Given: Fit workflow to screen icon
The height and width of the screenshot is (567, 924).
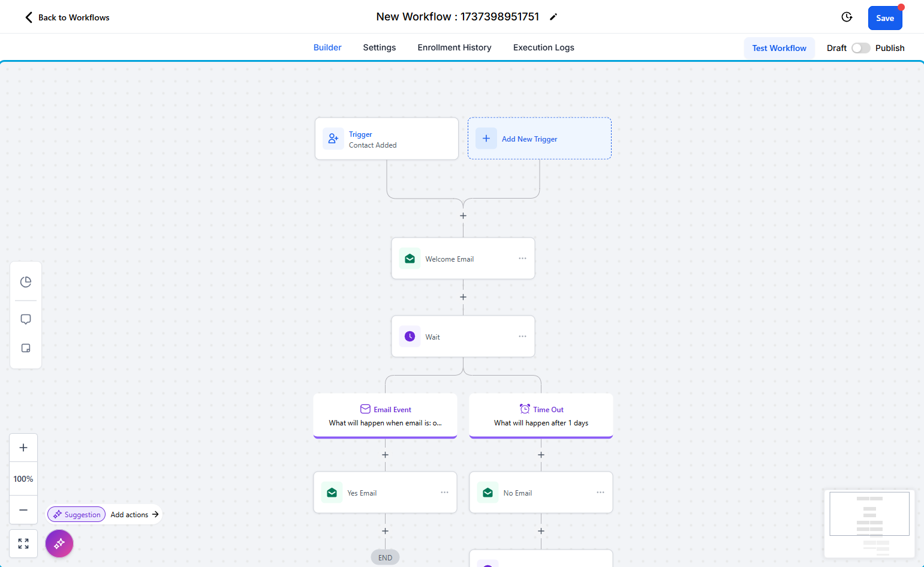Looking at the screenshot, I should 23,544.
